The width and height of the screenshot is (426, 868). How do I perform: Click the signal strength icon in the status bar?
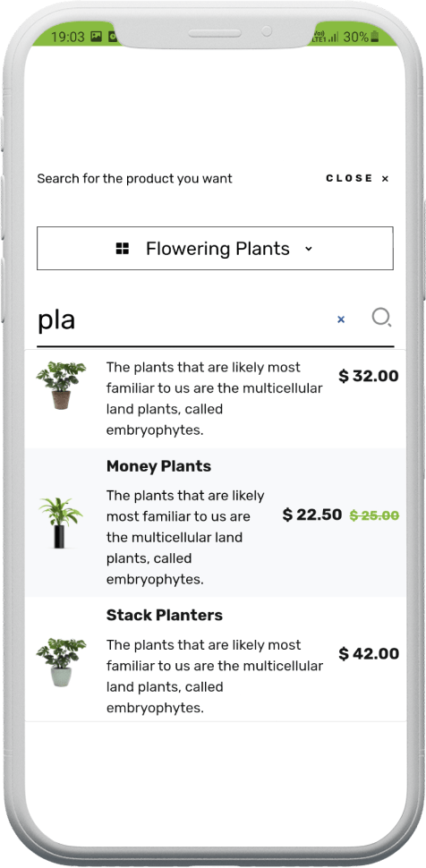[333, 38]
